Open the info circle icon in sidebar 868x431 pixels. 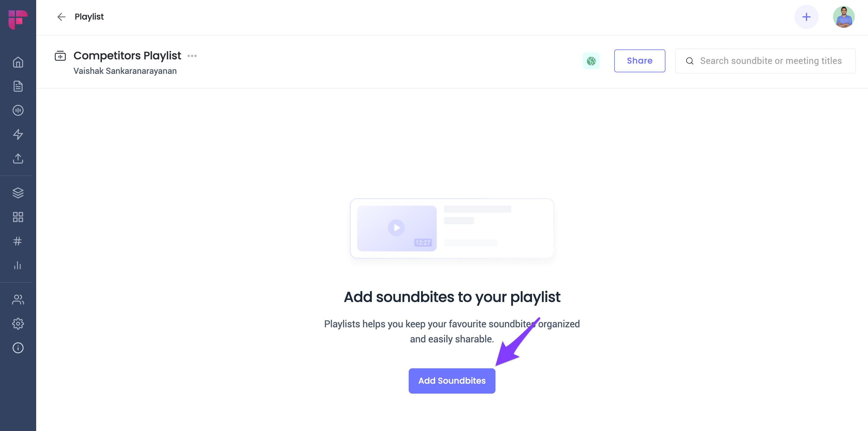pos(18,348)
